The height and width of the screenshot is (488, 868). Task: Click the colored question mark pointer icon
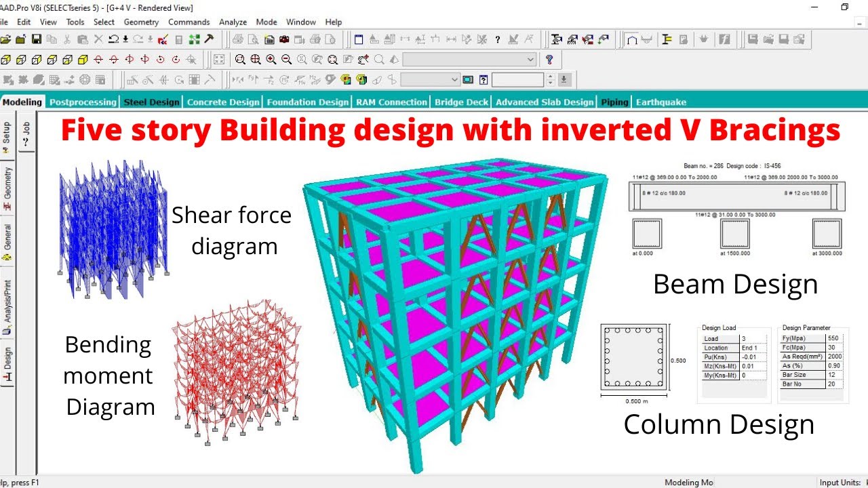(549, 60)
